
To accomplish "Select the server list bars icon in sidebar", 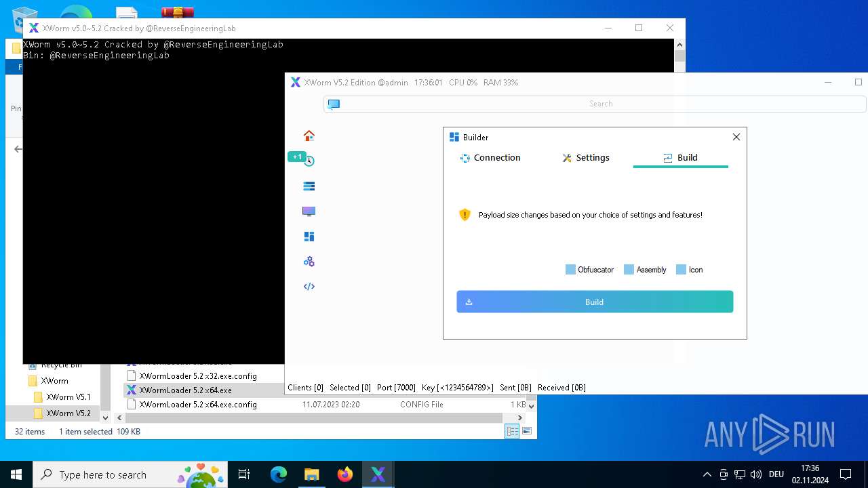I will tap(309, 186).
